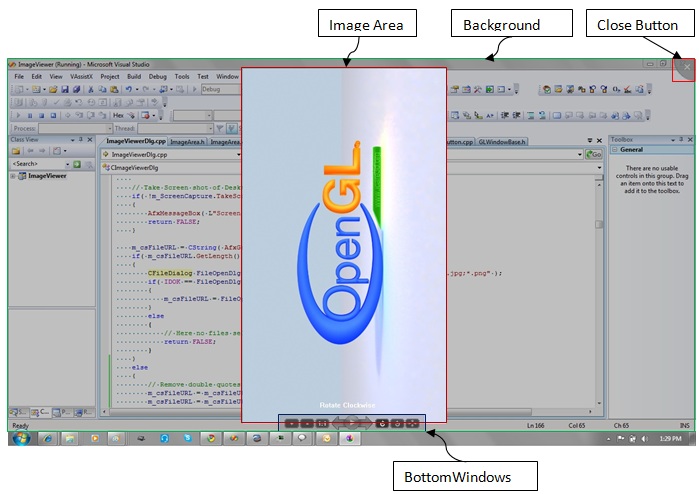Click the 1:29 PM clock

[670, 439]
